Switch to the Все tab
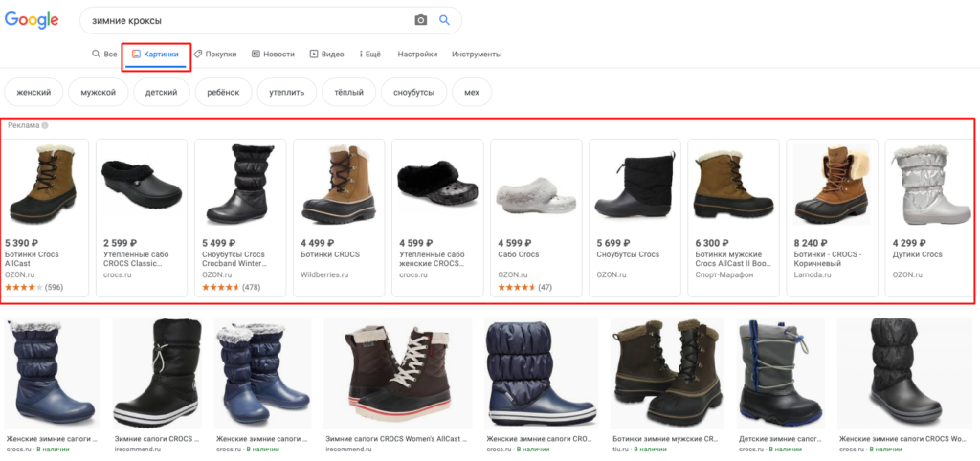Screen dimensions: 980x461 click(104, 55)
